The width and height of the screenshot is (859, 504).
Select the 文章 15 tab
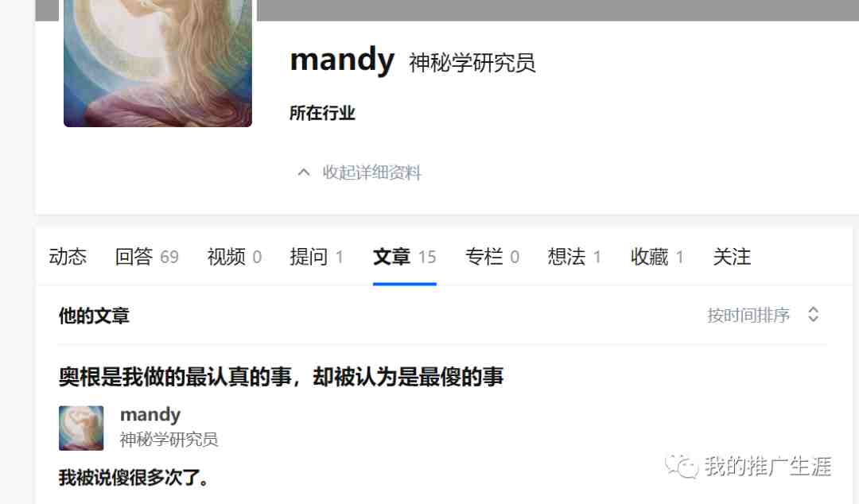[x=404, y=257]
